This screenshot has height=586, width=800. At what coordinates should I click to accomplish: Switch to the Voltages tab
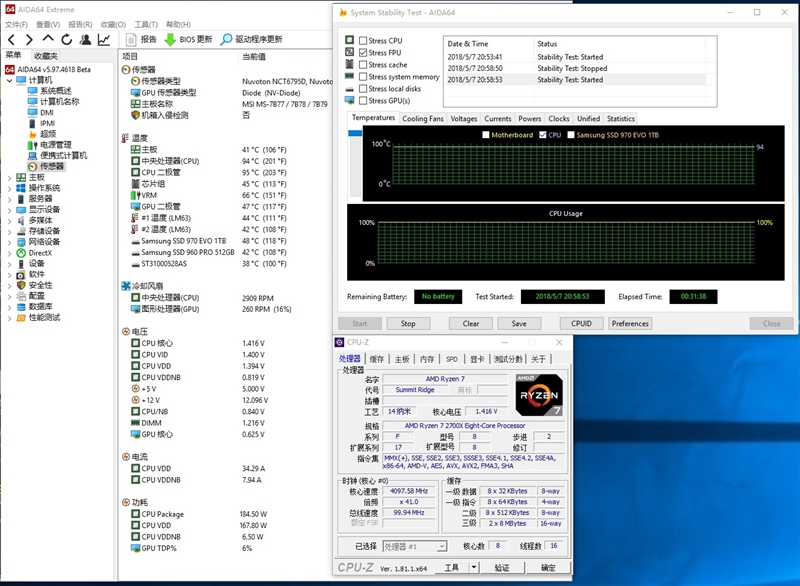(464, 119)
